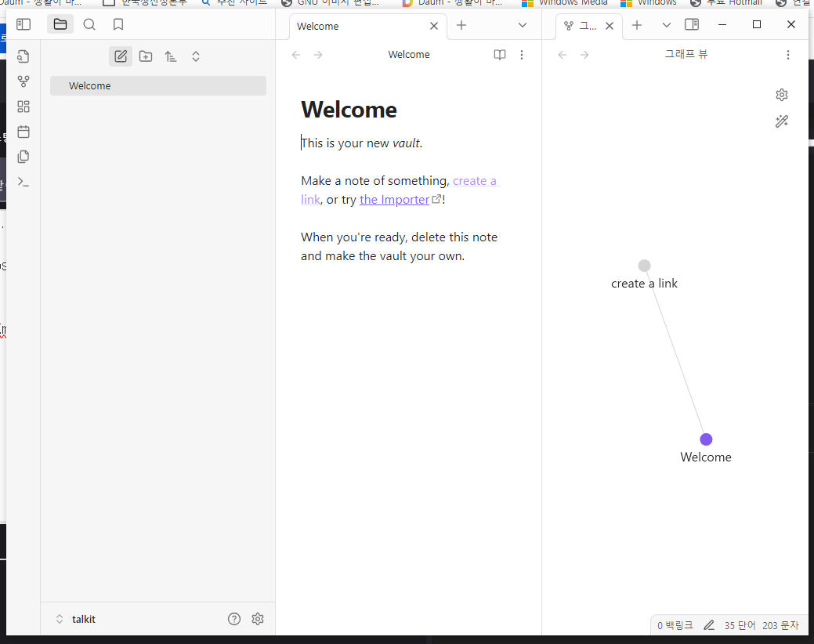This screenshot has width=814, height=644.
Task: Click 'This is your new vault' line
Action: click(362, 143)
